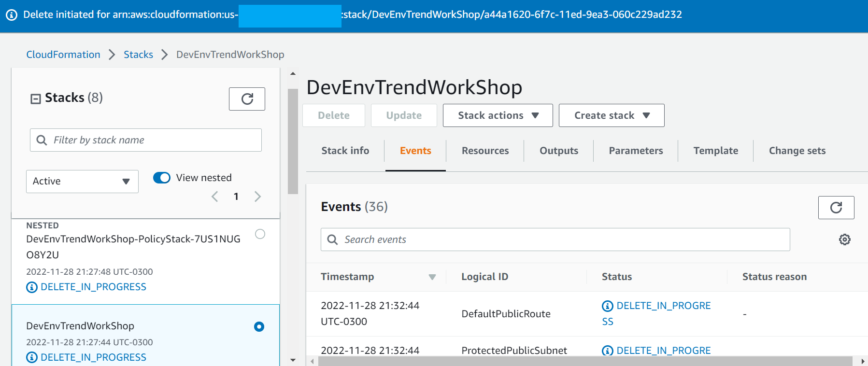
Task: Refresh the Events list
Action: click(x=836, y=208)
